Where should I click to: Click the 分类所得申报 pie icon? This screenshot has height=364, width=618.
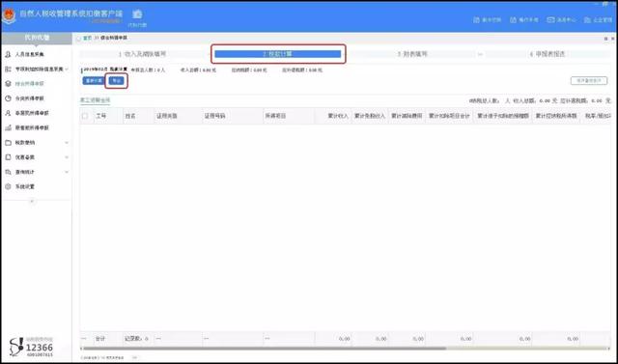8,98
